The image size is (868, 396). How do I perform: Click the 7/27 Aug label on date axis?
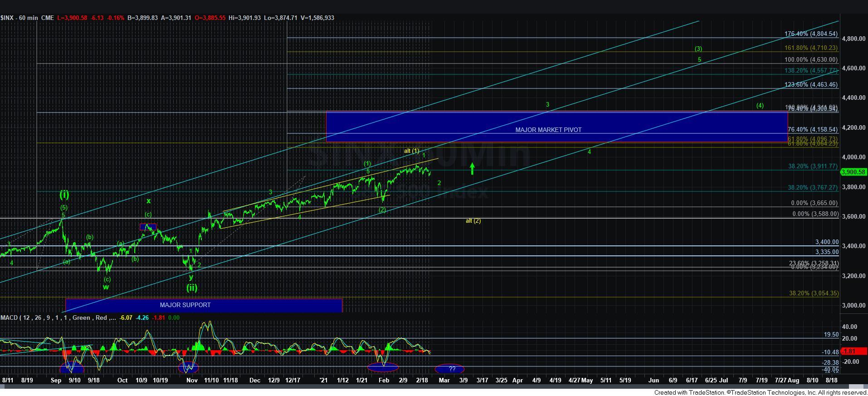pos(787,380)
